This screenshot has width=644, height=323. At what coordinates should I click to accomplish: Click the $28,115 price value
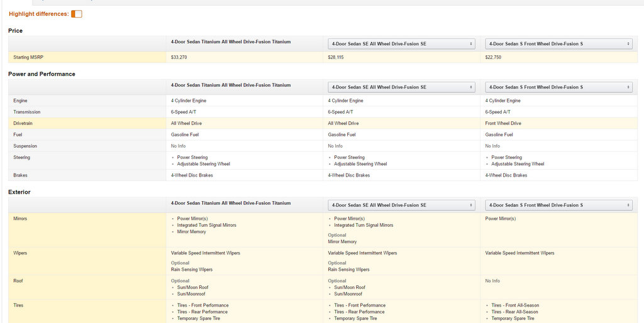tap(336, 57)
